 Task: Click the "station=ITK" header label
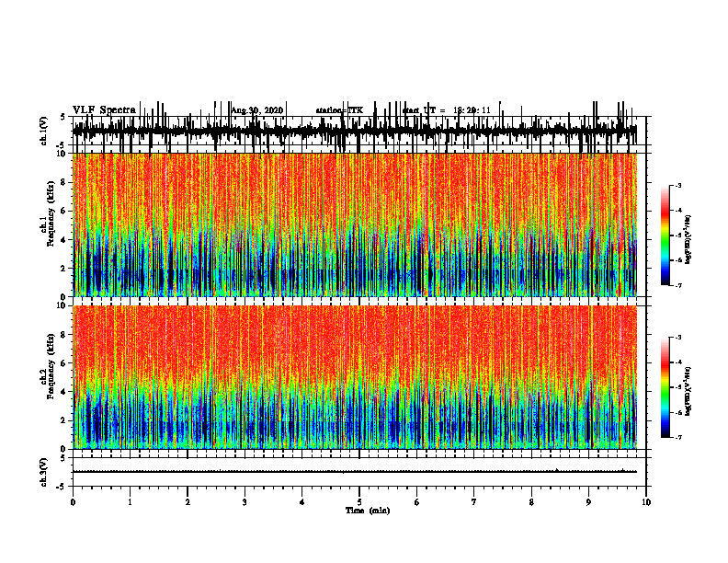[x=339, y=110]
